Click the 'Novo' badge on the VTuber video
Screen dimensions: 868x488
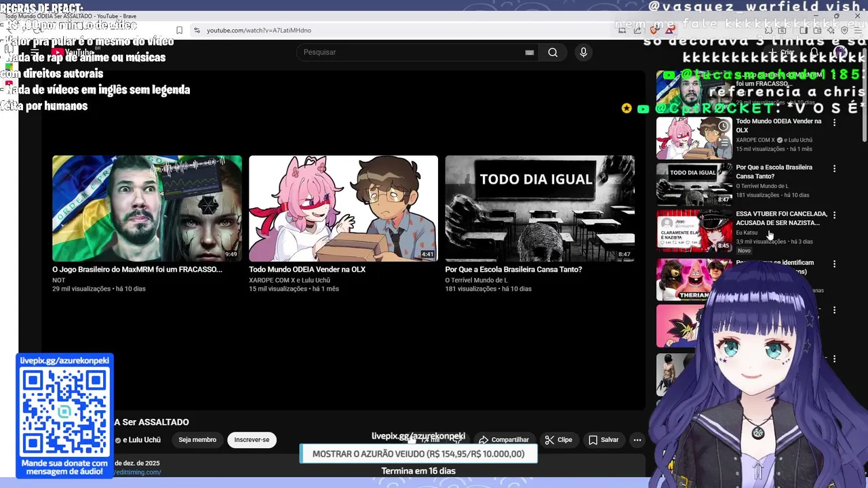pyautogui.click(x=744, y=251)
